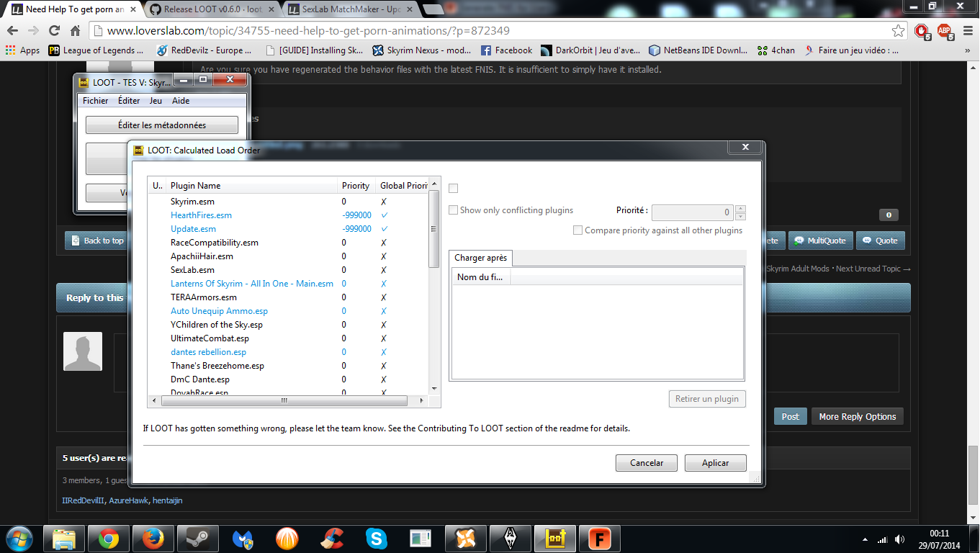Tick the Show only conflicting plugins checkbox
Image resolution: width=980 pixels, height=553 pixels.
click(x=453, y=210)
